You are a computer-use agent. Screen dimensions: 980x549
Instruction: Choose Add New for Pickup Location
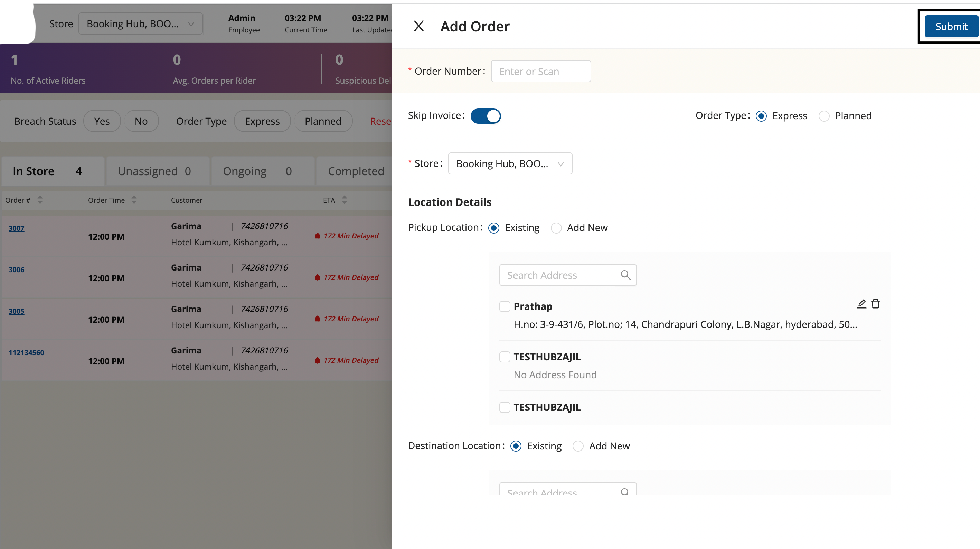(x=556, y=228)
